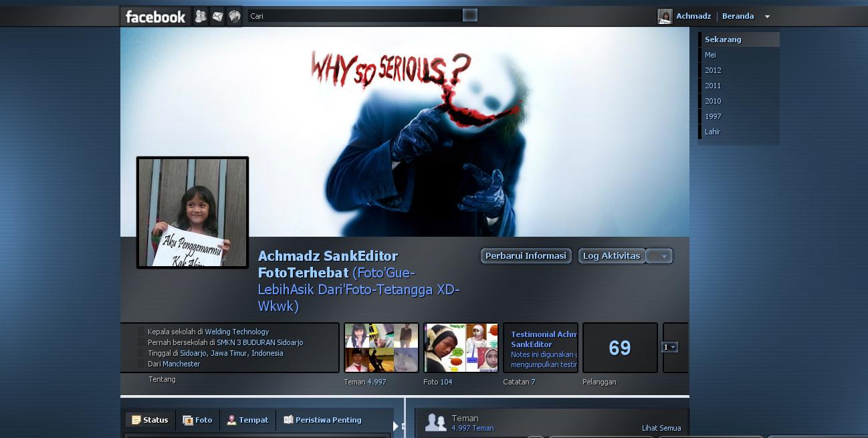The image size is (868, 438).
Task: Open the Tentang section
Action: click(x=162, y=379)
